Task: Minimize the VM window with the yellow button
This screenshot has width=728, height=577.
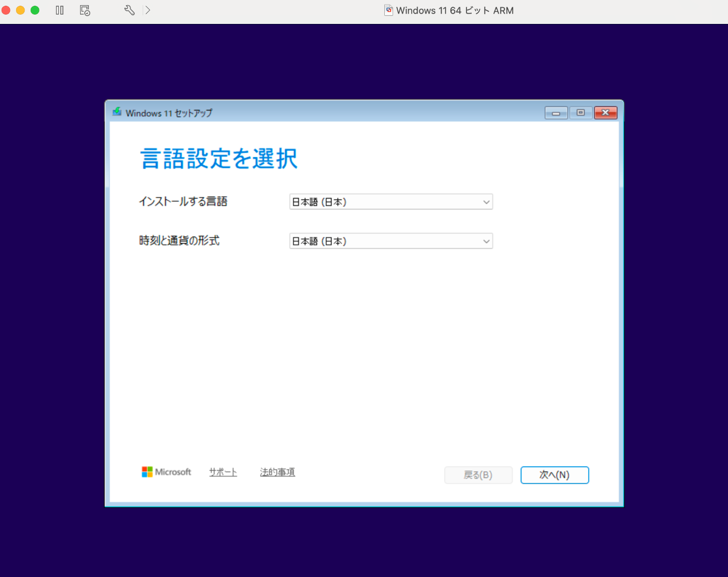Action: (x=21, y=10)
